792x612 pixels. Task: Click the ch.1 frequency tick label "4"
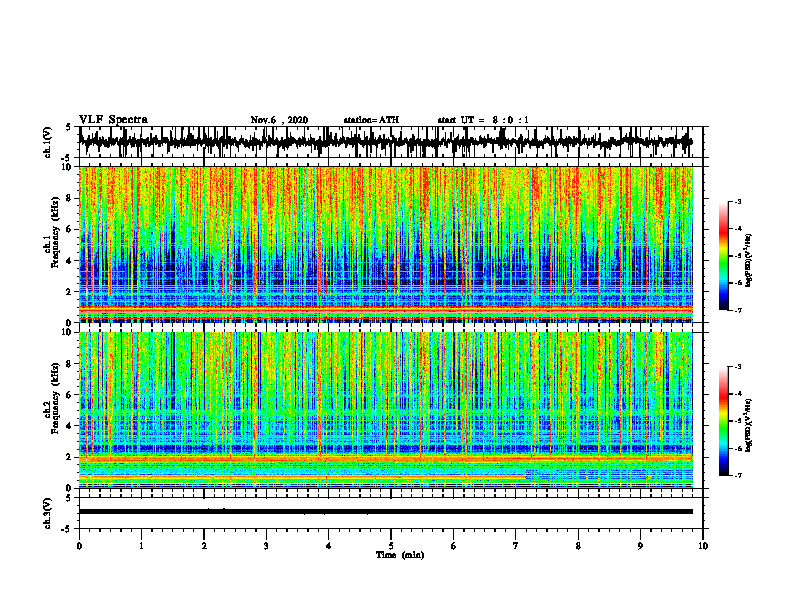69,261
